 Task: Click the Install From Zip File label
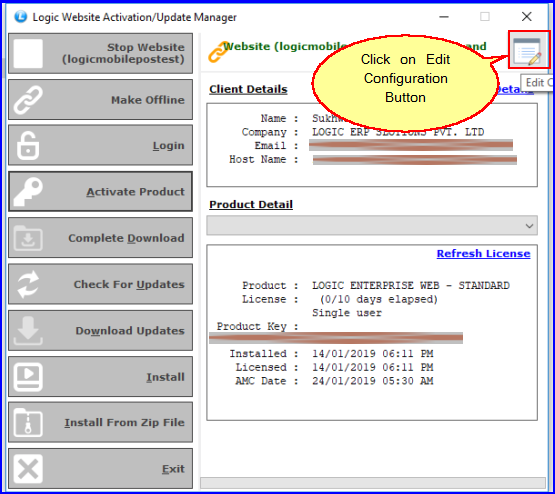(x=124, y=423)
